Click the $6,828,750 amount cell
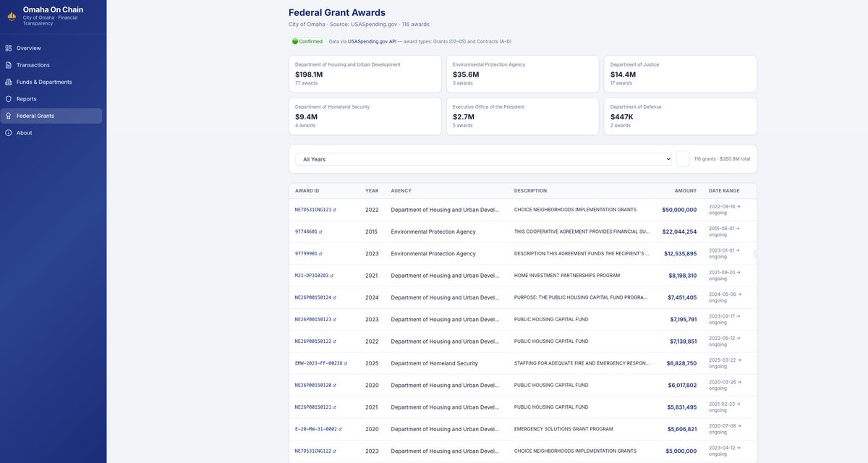This screenshot has height=463, width=868. coord(683,363)
